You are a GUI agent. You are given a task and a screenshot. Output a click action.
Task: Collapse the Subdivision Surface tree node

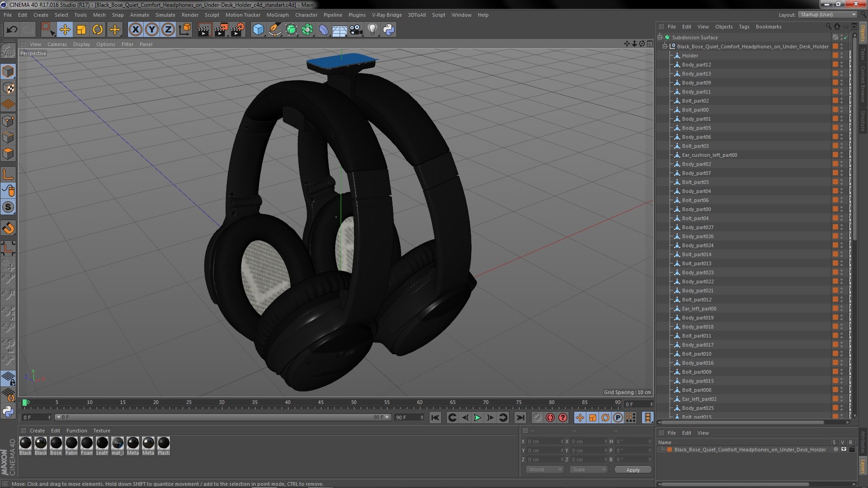[x=660, y=38]
